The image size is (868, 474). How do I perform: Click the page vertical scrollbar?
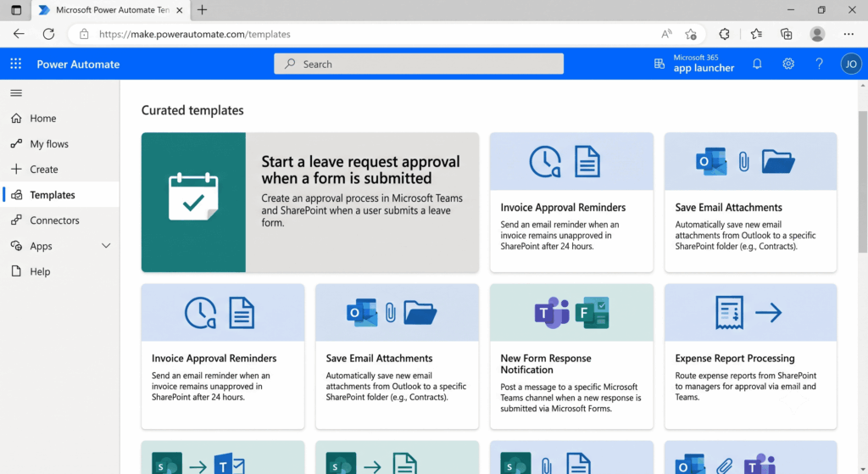pos(862,181)
